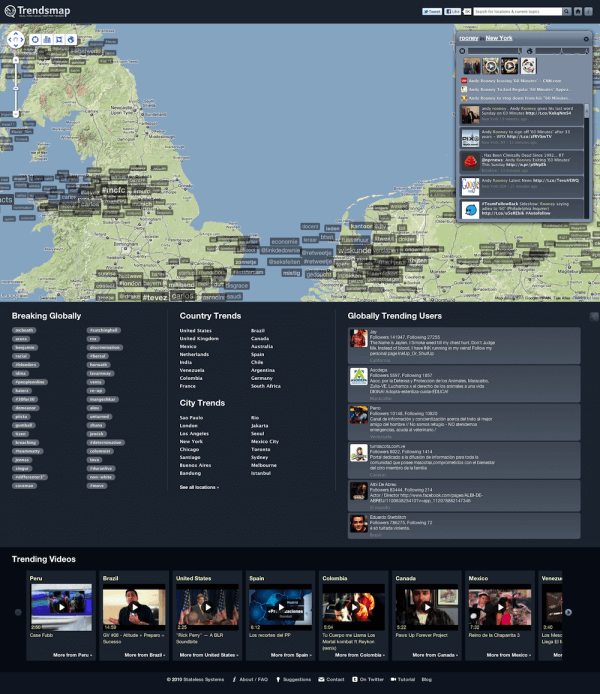The height and width of the screenshot is (694, 600).
Task: Open Istanbul city trends
Action: (261, 473)
